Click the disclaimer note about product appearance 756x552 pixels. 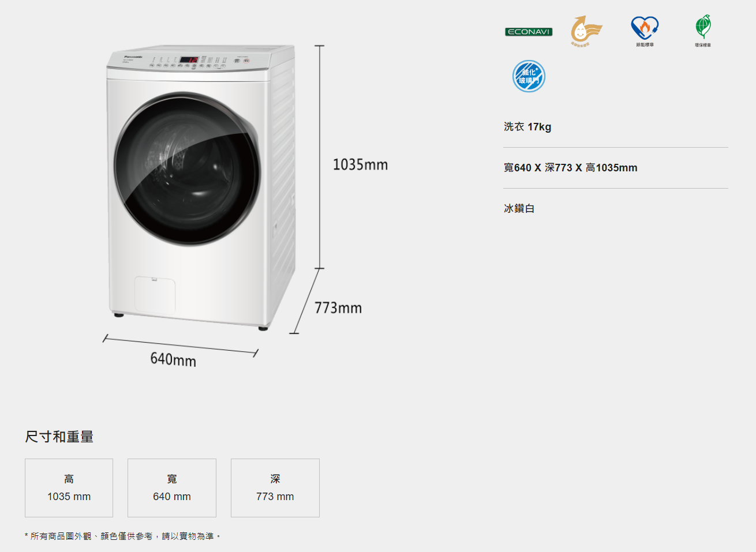click(122, 536)
